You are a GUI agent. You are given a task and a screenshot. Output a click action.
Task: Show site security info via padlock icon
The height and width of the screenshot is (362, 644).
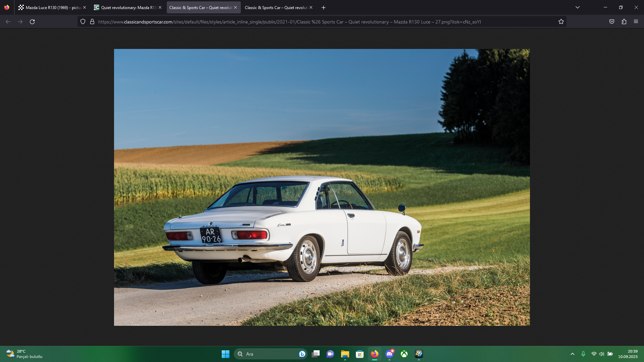[92, 22]
